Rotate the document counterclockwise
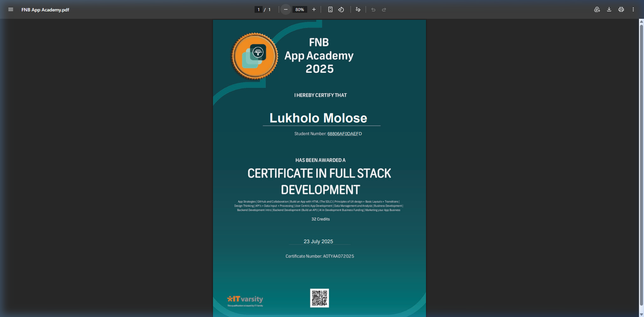The image size is (644, 317). coord(341,9)
